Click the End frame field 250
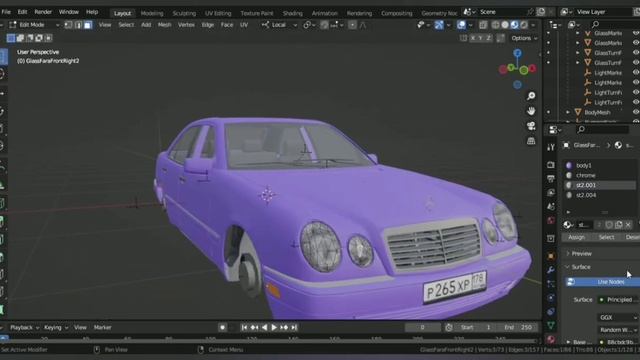The height and width of the screenshot is (360, 640). (x=519, y=327)
